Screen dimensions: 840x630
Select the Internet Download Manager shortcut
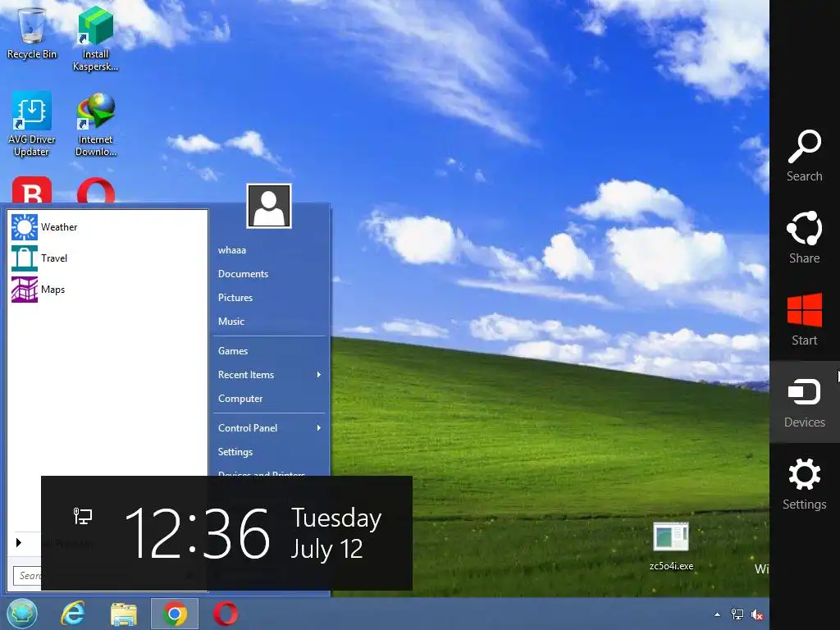click(95, 125)
